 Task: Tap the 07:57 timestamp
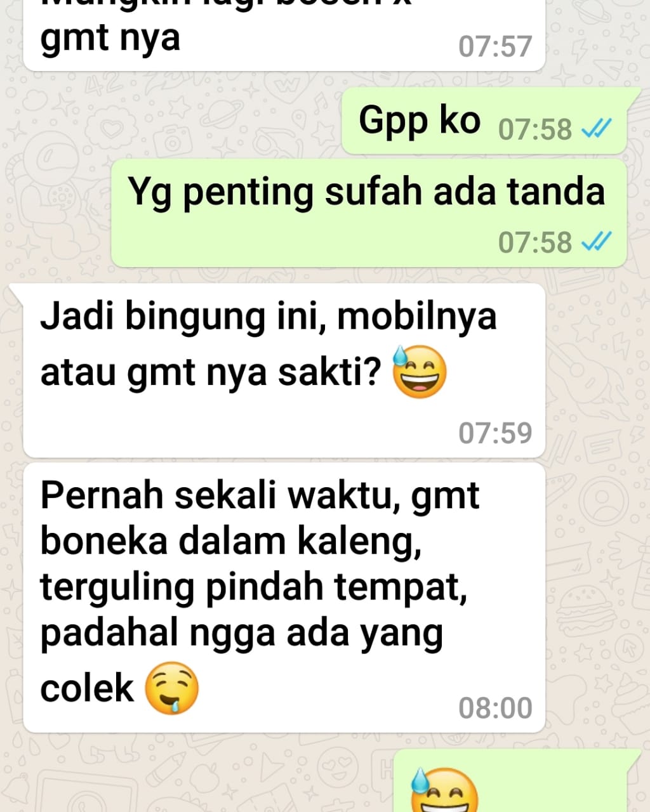click(x=495, y=47)
